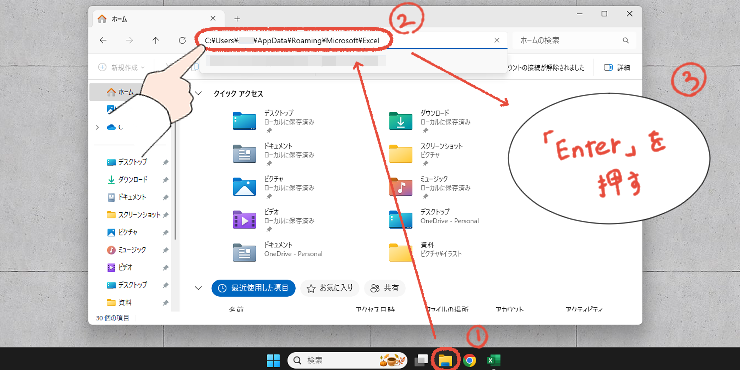
Task: Open デスクトップ folder saved locally
Action: (x=274, y=121)
